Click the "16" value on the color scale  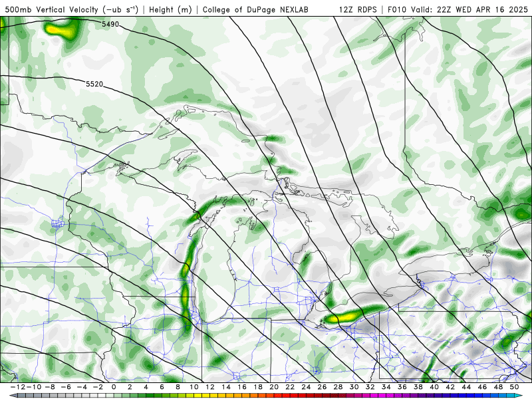pyautogui.click(x=242, y=387)
